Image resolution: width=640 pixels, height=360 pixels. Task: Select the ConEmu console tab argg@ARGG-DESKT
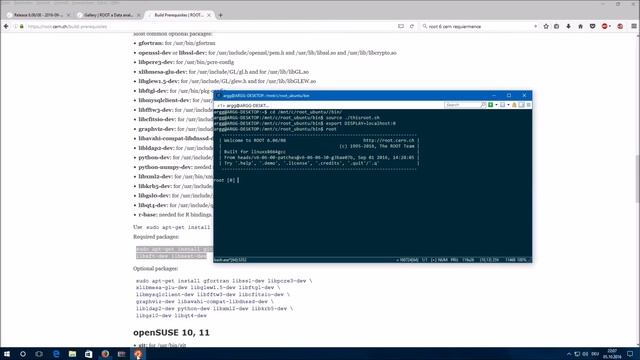point(244,105)
